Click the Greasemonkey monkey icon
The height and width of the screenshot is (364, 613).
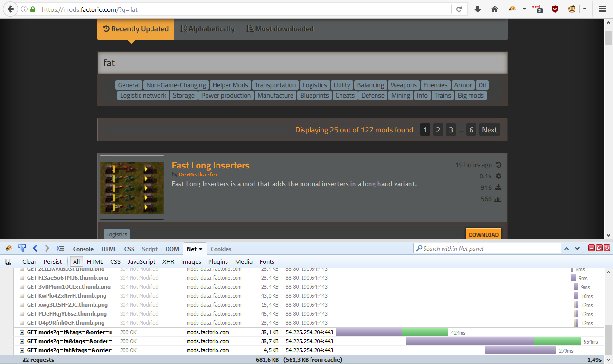click(x=572, y=9)
